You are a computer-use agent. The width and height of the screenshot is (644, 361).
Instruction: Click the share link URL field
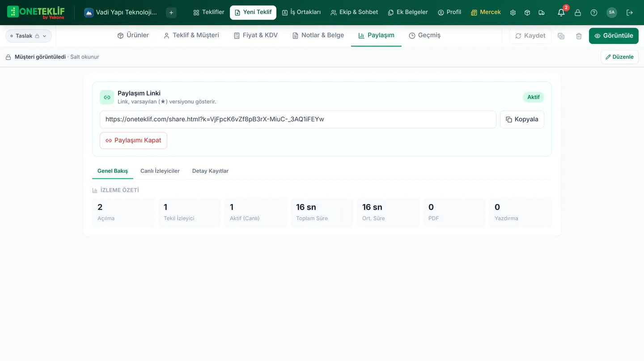pos(298,119)
